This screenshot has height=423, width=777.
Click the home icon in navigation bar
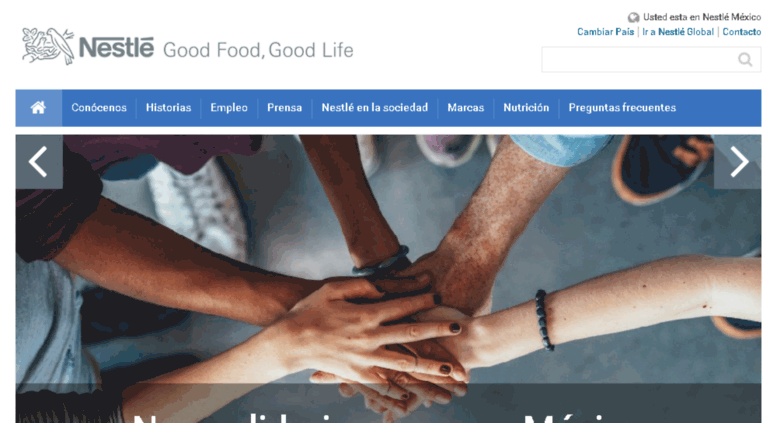tap(38, 107)
